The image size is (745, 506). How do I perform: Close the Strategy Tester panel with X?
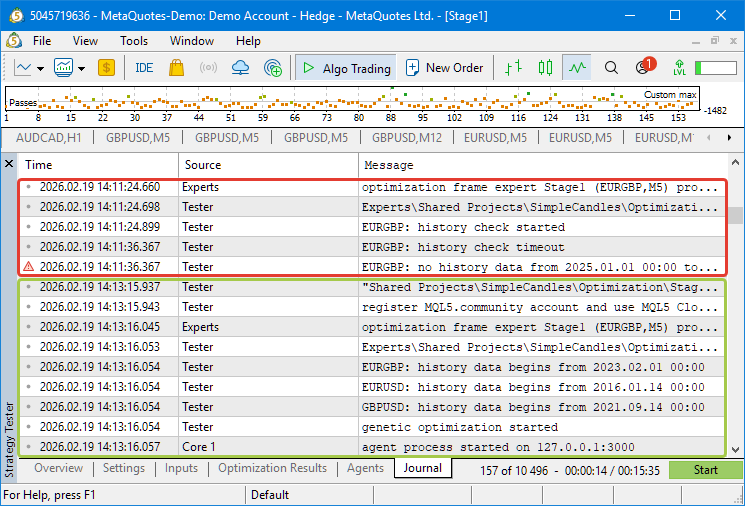click(9, 164)
